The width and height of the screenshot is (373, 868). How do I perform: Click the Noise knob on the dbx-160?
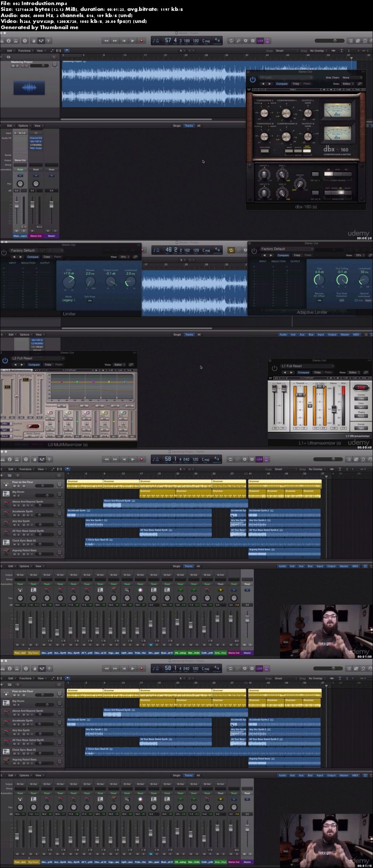300,183
